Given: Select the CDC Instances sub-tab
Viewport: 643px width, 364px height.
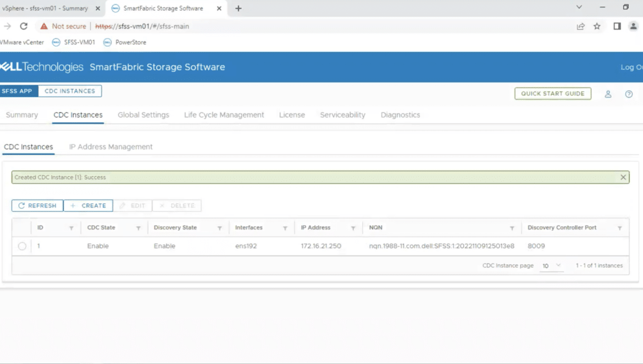Looking at the screenshot, I should 28,147.
